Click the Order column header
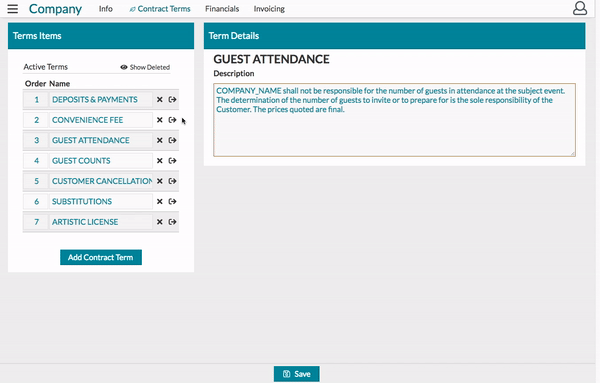This screenshot has height=383, width=600. [x=35, y=83]
